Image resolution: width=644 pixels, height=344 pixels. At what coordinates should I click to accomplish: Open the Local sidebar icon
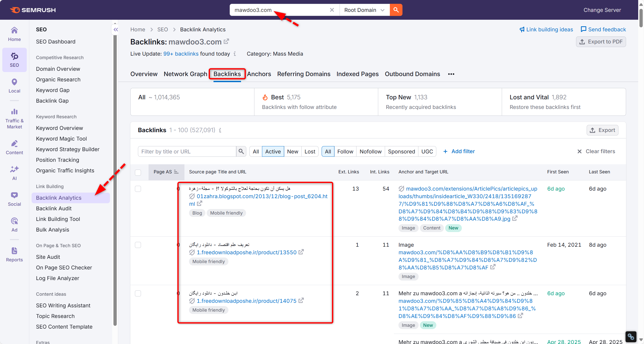14,85
